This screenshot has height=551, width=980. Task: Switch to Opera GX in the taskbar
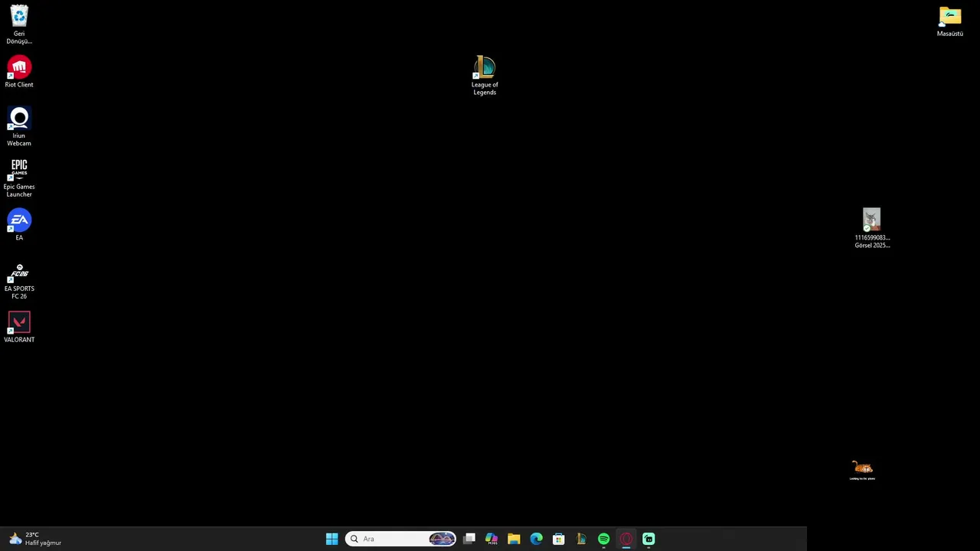pyautogui.click(x=626, y=539)
